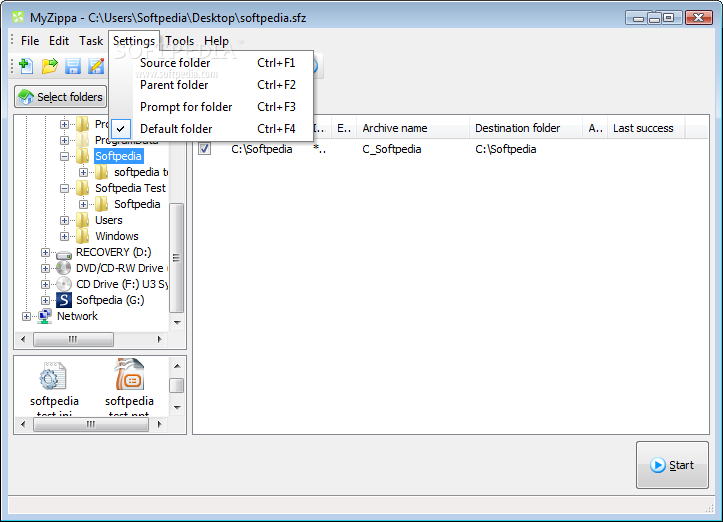Choose checked Default folder menu entry
723x522 pixels.
[212, 129]
